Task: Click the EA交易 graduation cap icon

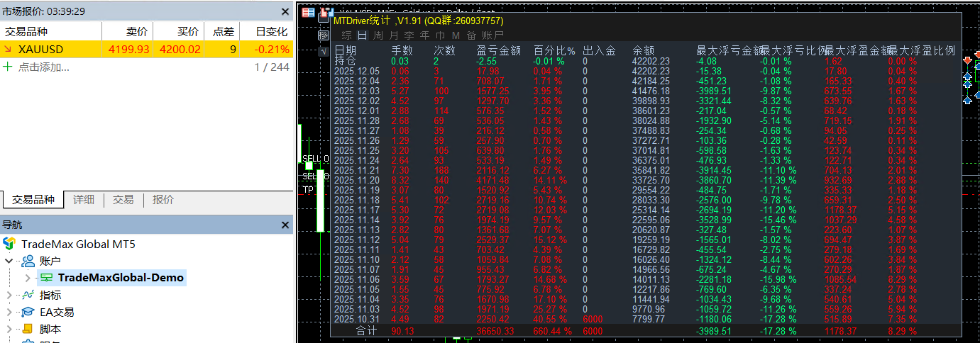Action: click(28, 312)
